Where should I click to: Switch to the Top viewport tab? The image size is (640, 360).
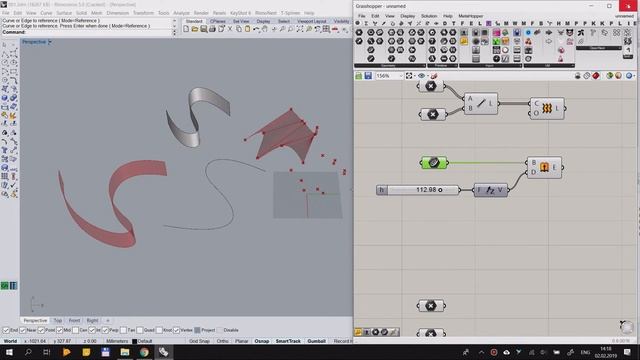[x=58, y=321]
